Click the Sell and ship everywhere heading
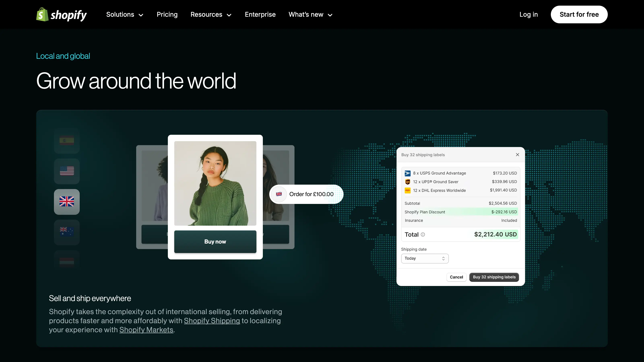 point(90,298)
